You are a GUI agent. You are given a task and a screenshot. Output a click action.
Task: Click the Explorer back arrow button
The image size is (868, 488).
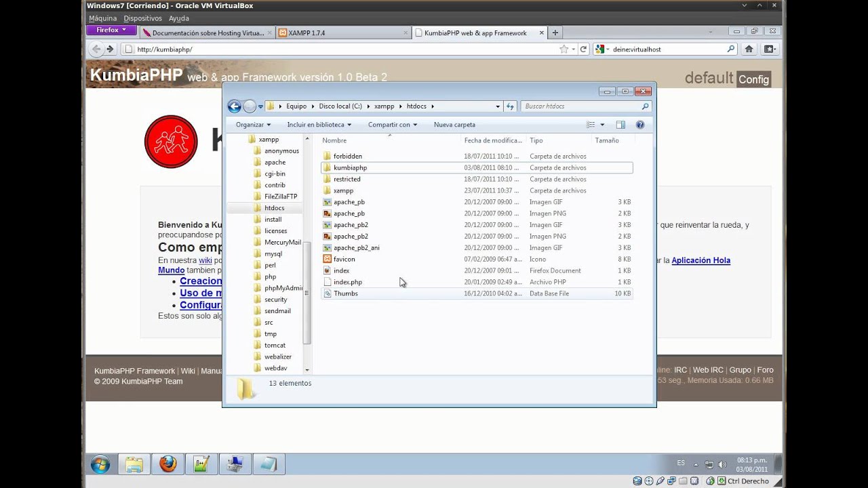(234, 106)
